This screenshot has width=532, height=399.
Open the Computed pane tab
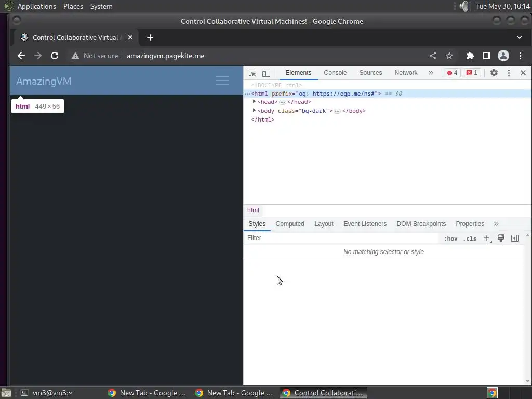pyautogui.click(x=290, y=224)
